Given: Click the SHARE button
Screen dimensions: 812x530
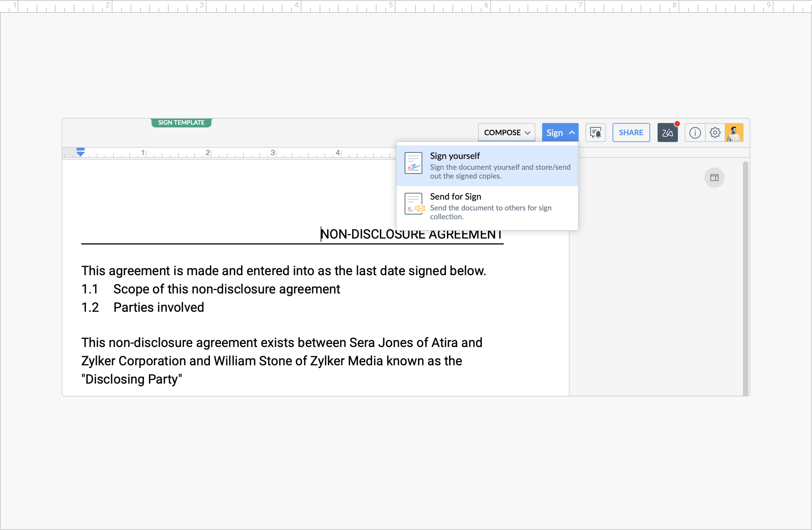Looking at the screenshot, I should 631,132.
